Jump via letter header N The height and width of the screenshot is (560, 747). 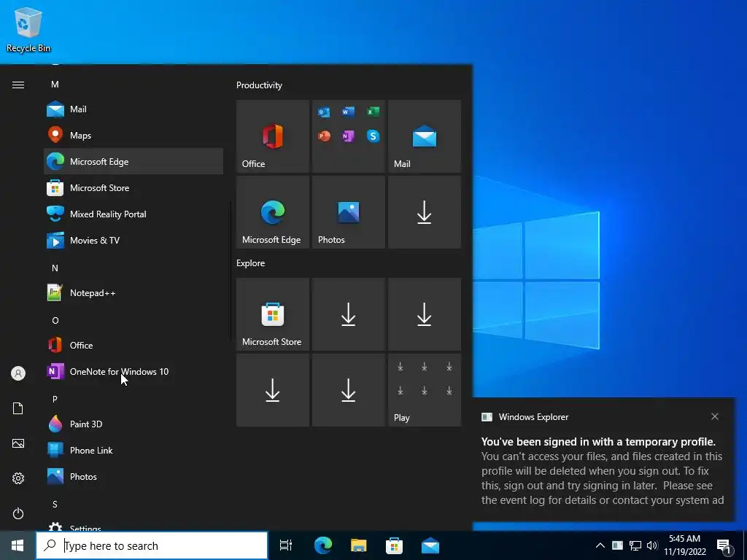(x=55, y=268)
